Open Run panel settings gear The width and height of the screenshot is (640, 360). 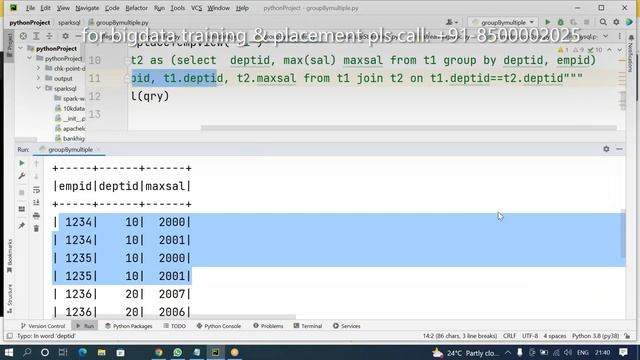606,149
